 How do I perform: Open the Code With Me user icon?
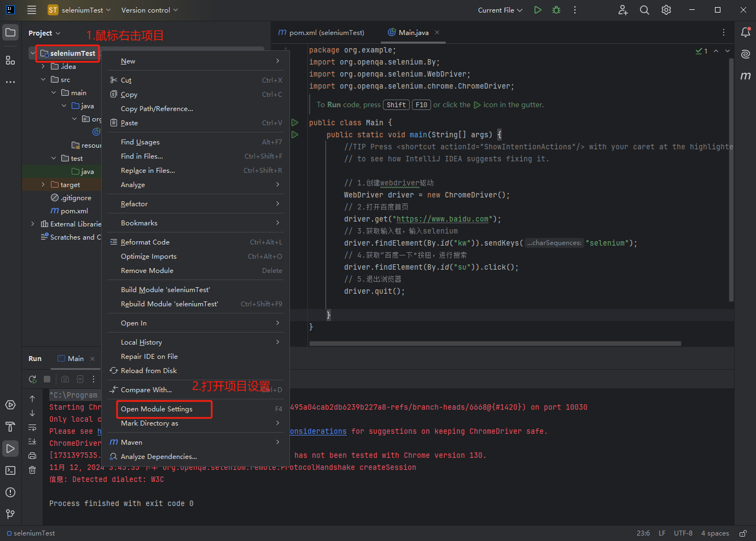click(623, 10)
